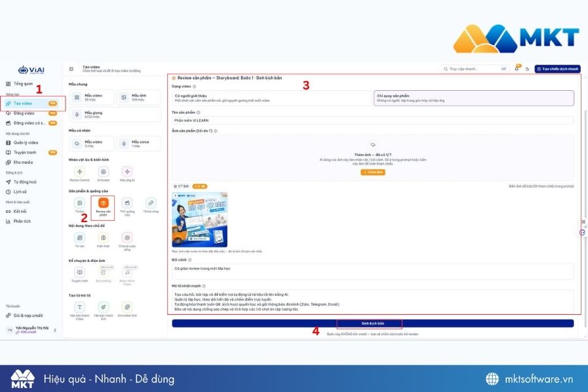Image resolution: width=588 pixels, height=392 pixels.
Task: Select the Tin tức content tool
Action: pos(80,240)
